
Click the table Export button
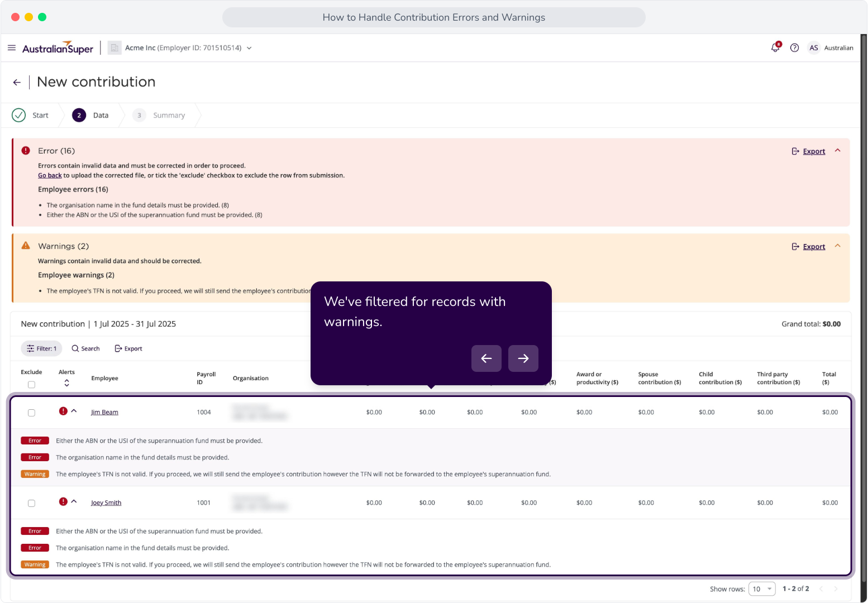coord(128,348)
